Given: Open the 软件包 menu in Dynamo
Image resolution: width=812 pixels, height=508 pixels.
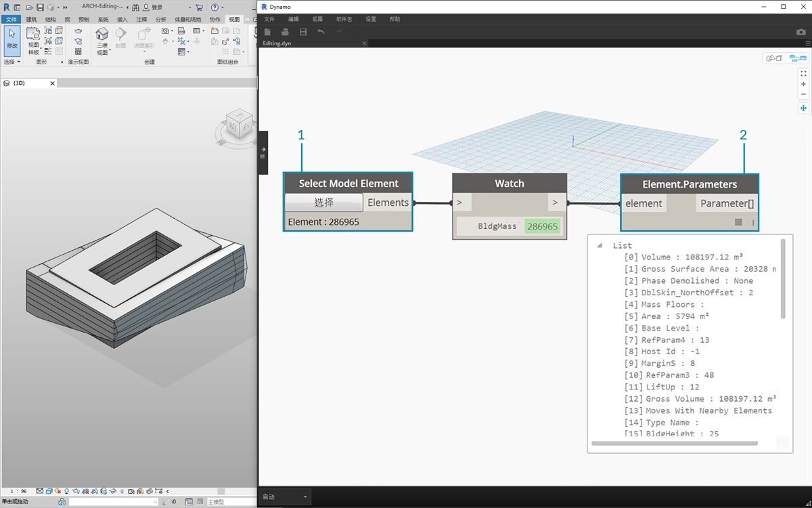Looking at the screenshot, I should [344, 19].
